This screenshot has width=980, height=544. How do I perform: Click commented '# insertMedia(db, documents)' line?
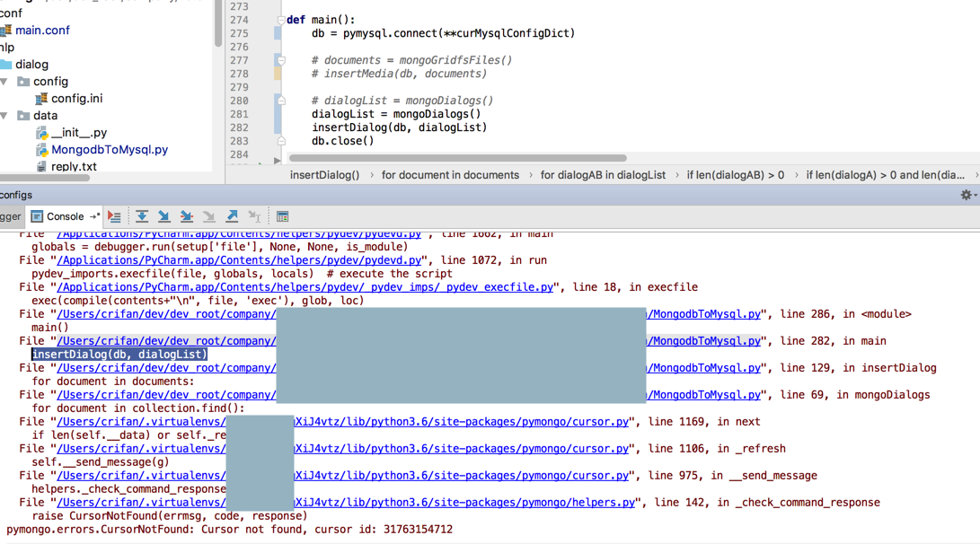(x=399, y=74)
